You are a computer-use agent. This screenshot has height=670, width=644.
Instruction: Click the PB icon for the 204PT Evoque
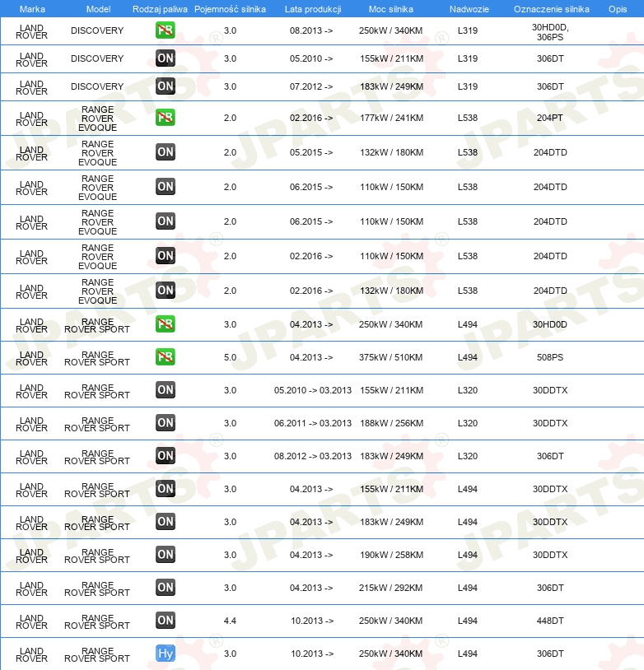pos(166,118)
